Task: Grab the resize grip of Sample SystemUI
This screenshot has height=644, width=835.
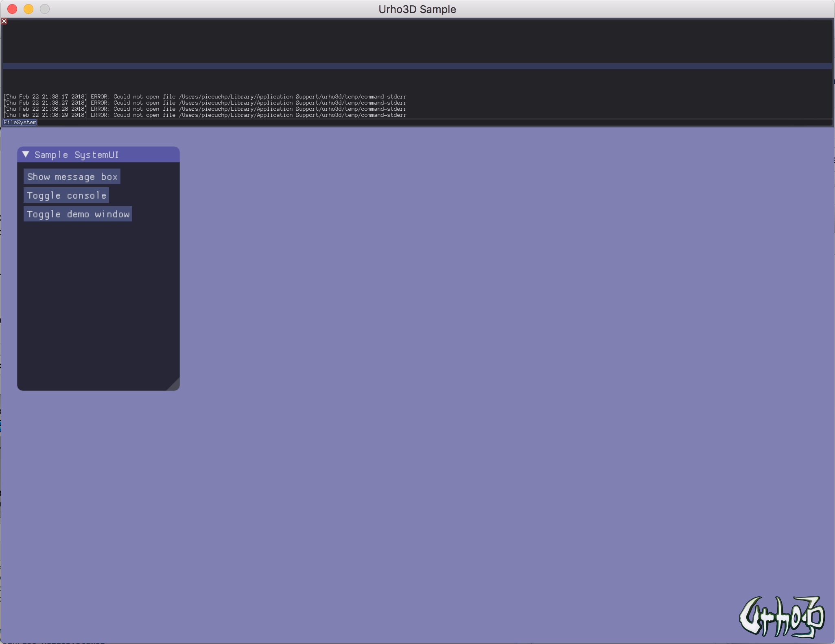Action: [174, 385]
